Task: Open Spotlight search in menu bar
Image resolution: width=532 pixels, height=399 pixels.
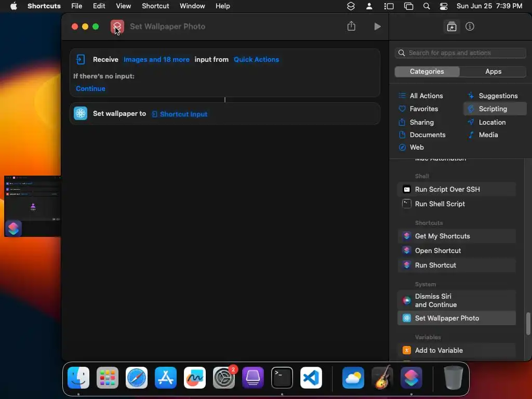Action: coord(427,6)
